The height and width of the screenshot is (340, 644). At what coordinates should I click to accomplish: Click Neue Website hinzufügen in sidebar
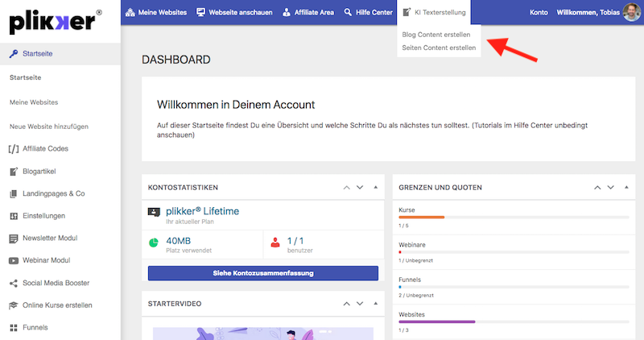click(49, 126)
